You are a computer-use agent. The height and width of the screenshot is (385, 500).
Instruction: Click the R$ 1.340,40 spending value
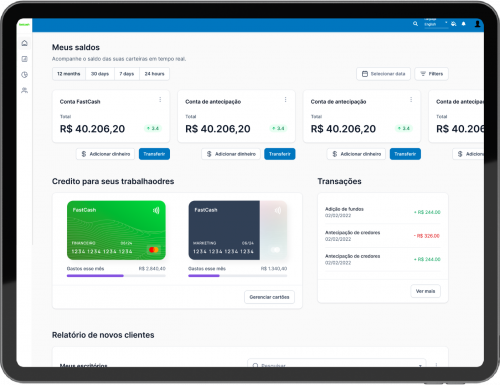tap(274, 268)
